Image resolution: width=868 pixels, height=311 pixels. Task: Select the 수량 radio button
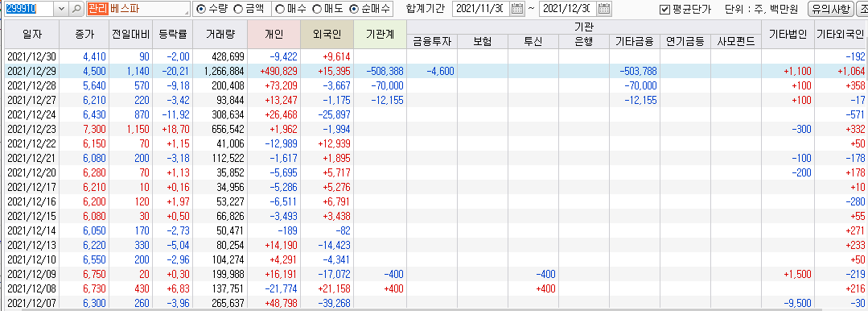(x=201, y=9)
